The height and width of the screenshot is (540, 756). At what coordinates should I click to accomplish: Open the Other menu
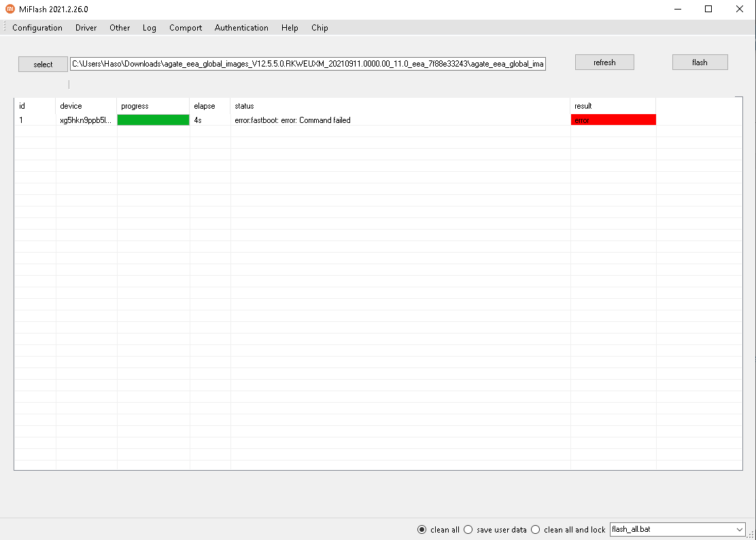coord(120,27)
